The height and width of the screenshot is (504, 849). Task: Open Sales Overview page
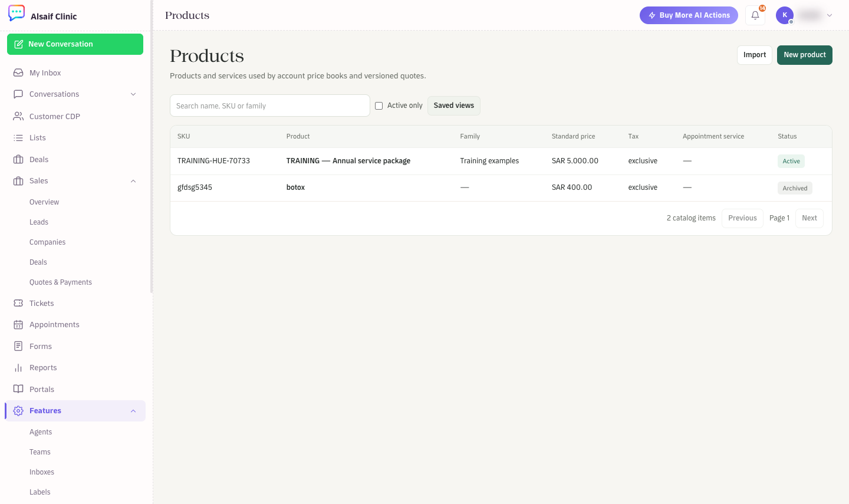tap(44, 202)
